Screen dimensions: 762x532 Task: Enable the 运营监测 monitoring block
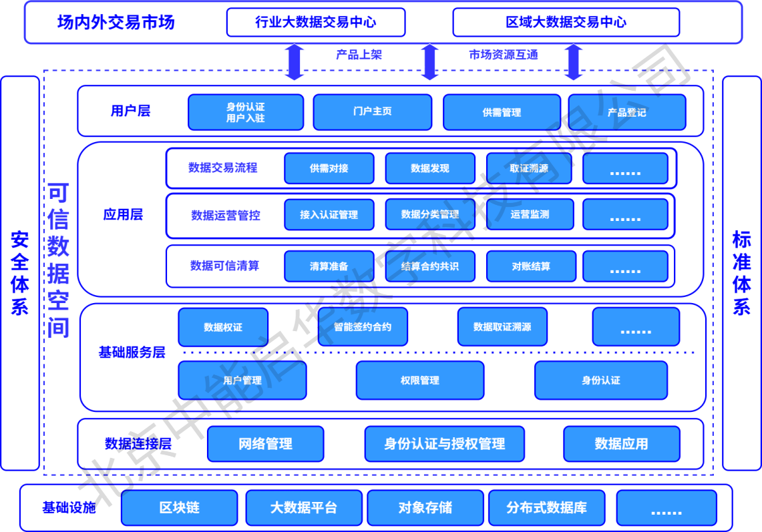pyautogui.click(x=530, y=214)
